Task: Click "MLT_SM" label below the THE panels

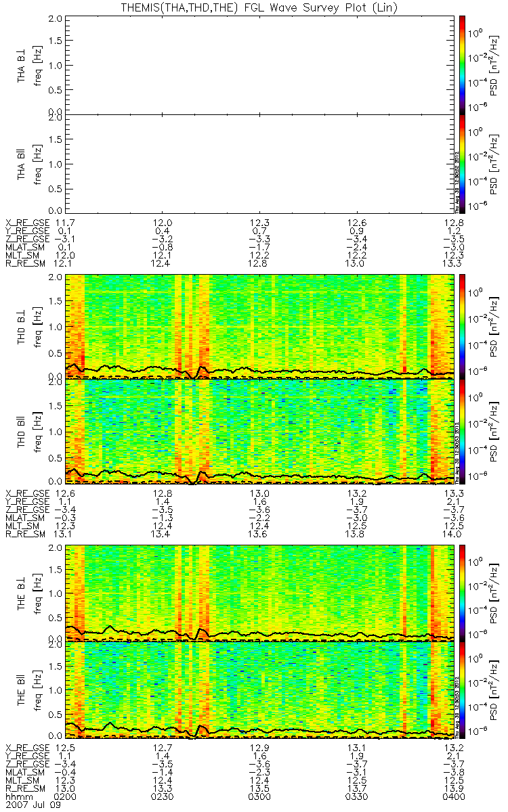Action: (x=23, y=780)
